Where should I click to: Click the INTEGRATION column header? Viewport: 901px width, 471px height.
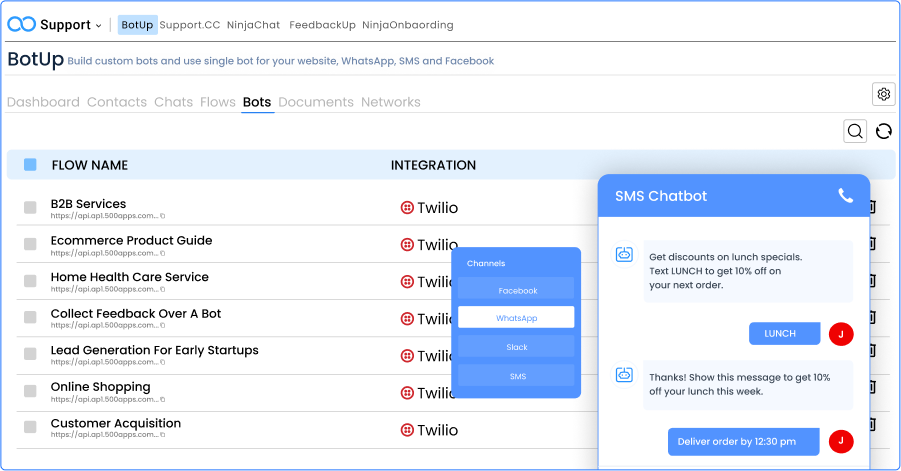433,165
